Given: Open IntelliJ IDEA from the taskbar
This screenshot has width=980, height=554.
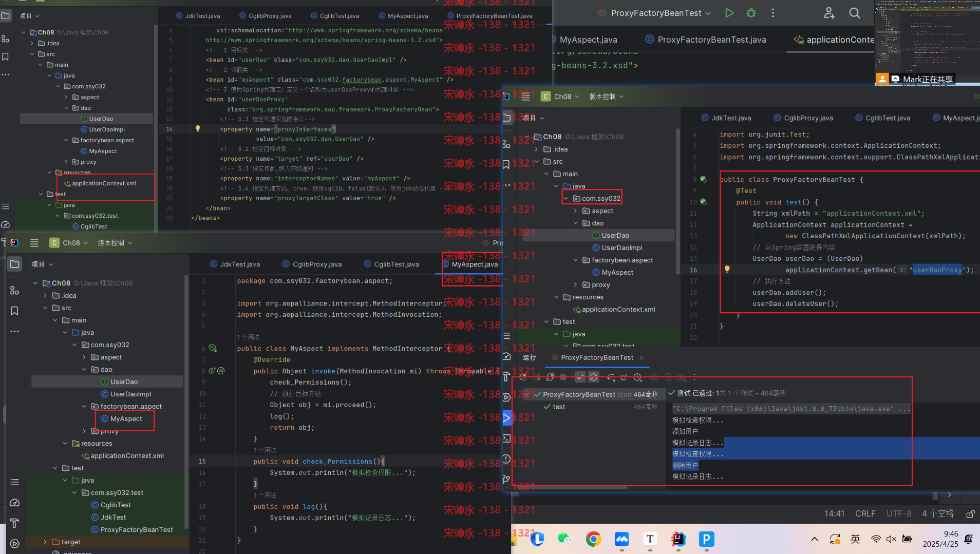Looking at the screenshot, I should [x=679, y=539].
